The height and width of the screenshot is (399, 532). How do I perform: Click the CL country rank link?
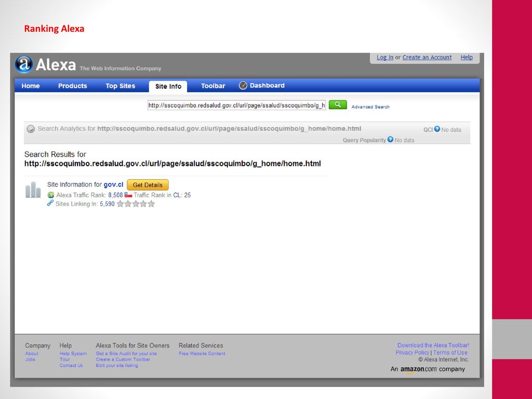pos(177,195)
